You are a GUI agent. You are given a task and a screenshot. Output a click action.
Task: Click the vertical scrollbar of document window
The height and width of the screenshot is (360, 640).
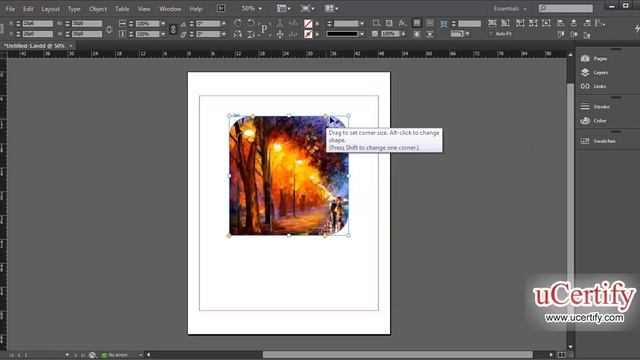570,200
